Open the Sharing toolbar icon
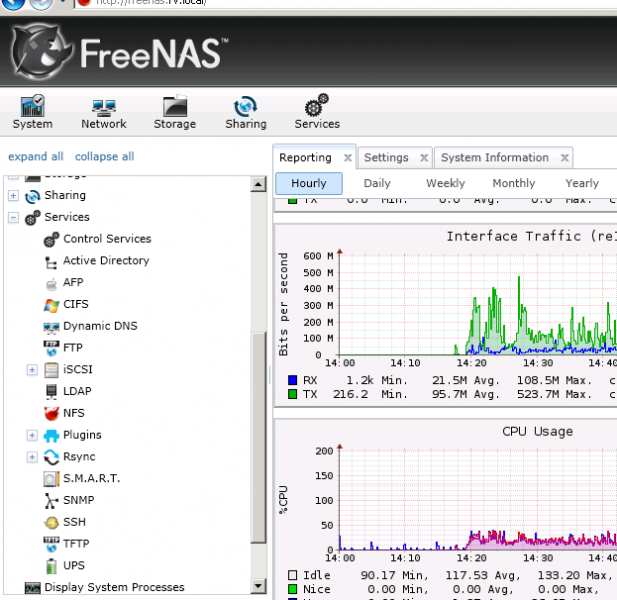This screenshot has height=600, width=617. 246,112
